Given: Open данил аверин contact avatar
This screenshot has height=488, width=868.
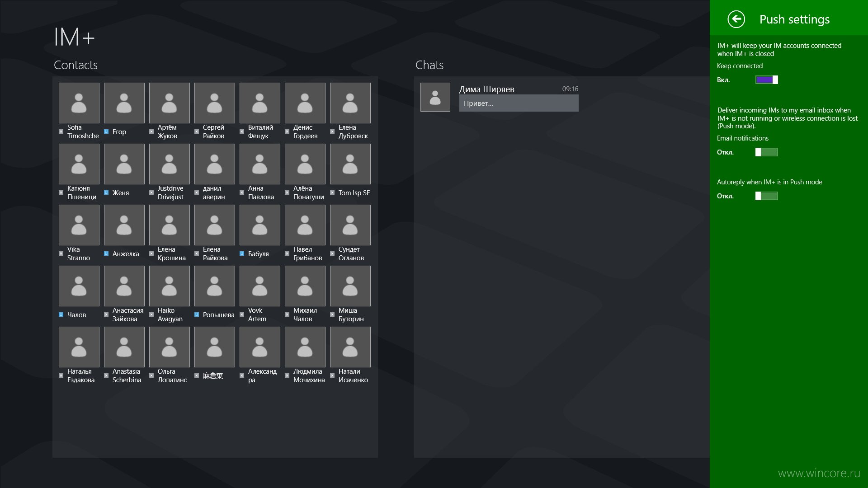Looking at the screenshot, I should (215, 164).
